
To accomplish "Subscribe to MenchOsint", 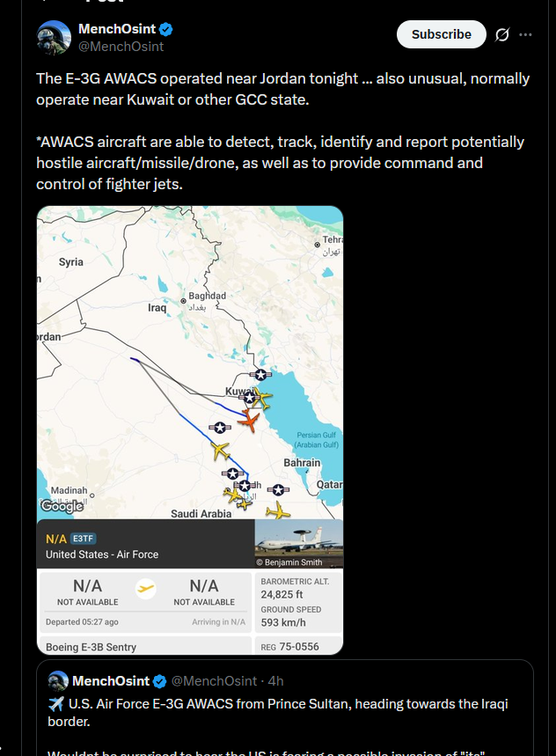I will (x=442, y=34).
